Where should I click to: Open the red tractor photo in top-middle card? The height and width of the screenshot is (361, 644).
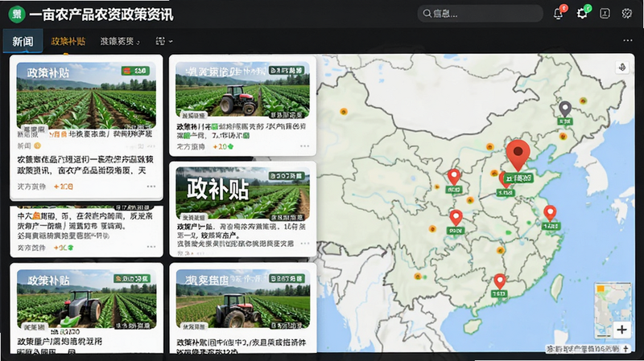[242, 89]
